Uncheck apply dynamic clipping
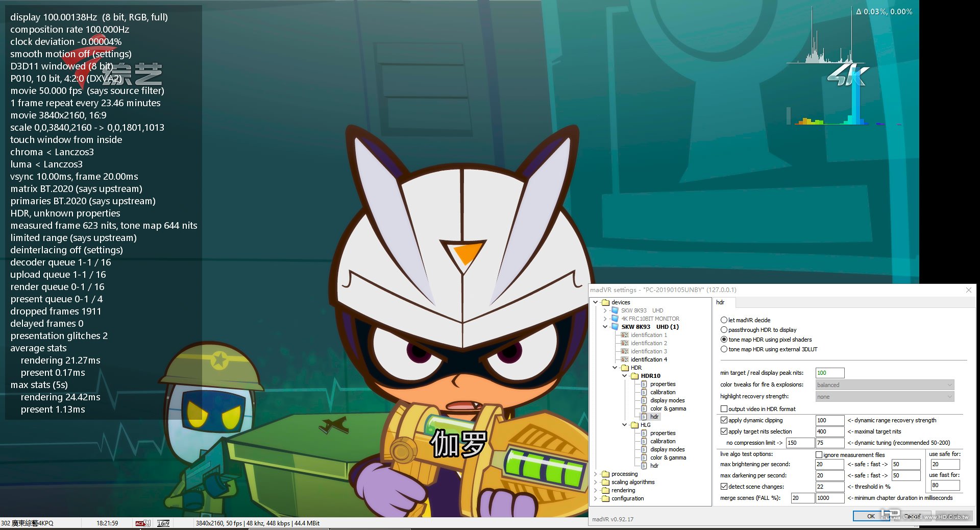Image resolution: width=980 pixels, height=530 pixels. pos(724,420)
